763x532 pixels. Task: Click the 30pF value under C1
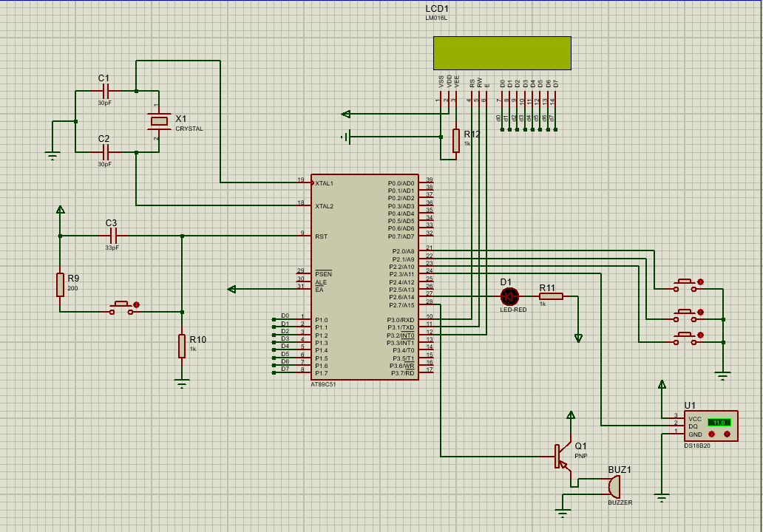[105, 103]
